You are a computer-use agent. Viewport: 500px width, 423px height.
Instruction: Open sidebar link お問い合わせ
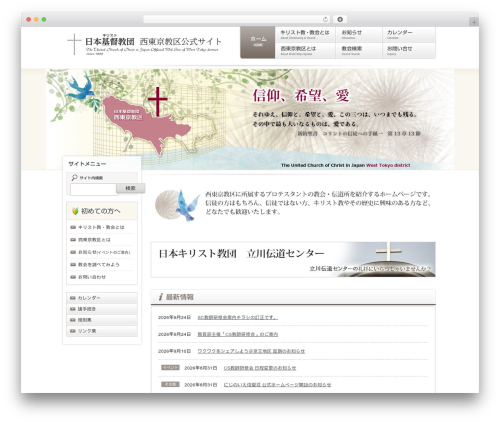point(92,277)
